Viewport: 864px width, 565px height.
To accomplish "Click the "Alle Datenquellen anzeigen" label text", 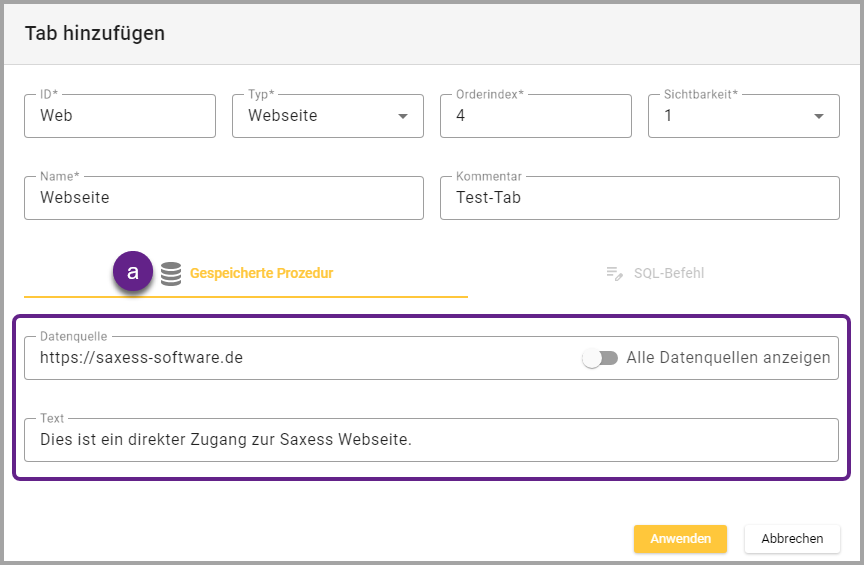I will click(728, 358).
